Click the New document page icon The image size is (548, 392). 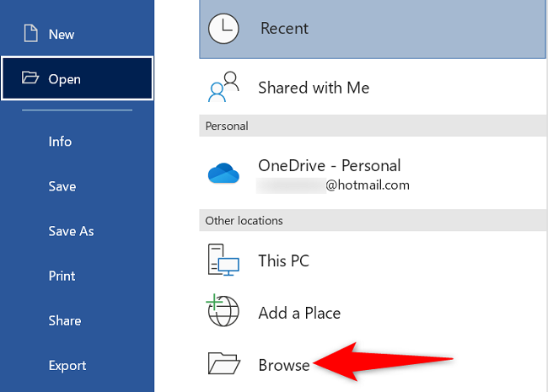tap(30, 34)
